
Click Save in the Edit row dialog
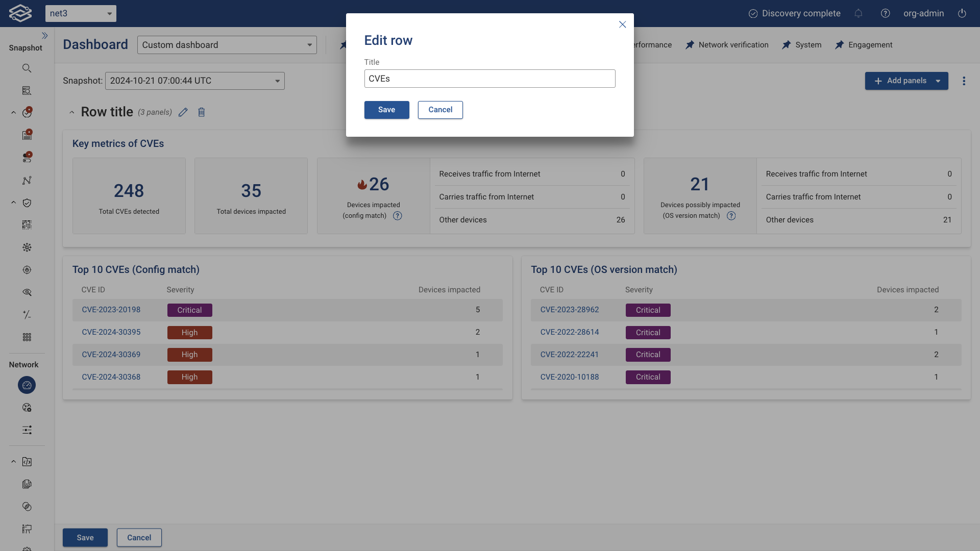[386, 110]
